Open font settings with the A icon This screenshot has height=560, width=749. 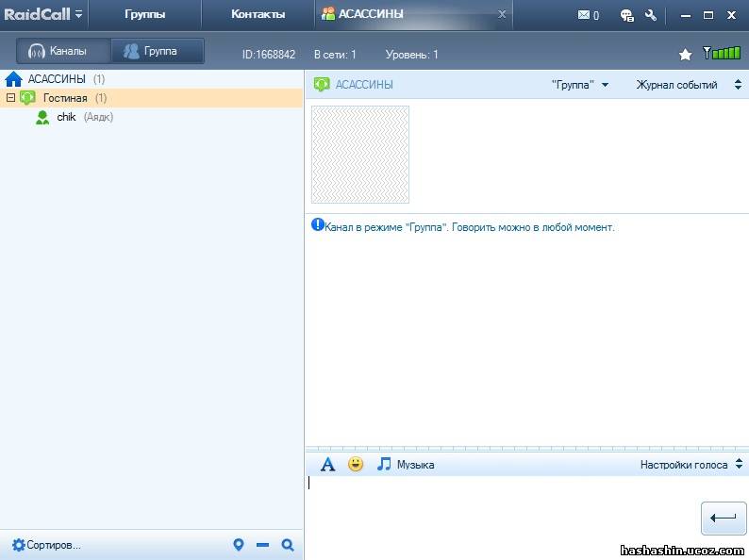pos(327,464)
